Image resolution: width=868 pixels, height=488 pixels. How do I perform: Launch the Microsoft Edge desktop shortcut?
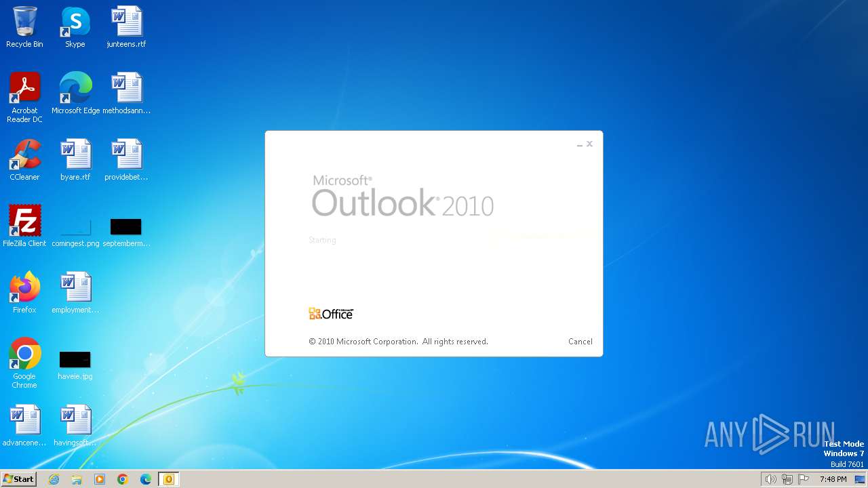click(x=75, y=94)
